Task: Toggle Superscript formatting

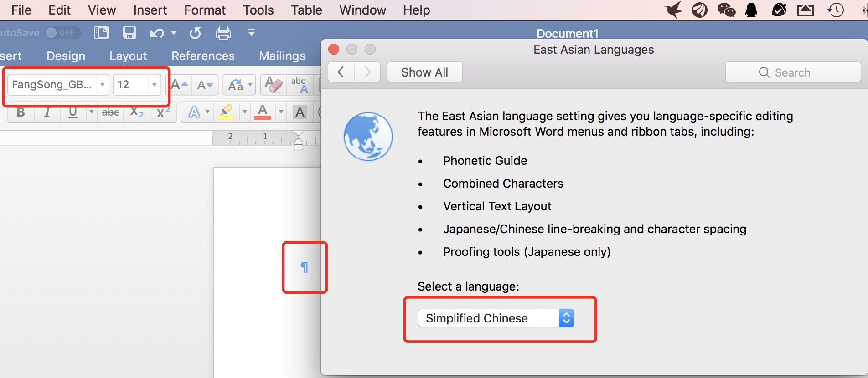Action: point(163,112)
